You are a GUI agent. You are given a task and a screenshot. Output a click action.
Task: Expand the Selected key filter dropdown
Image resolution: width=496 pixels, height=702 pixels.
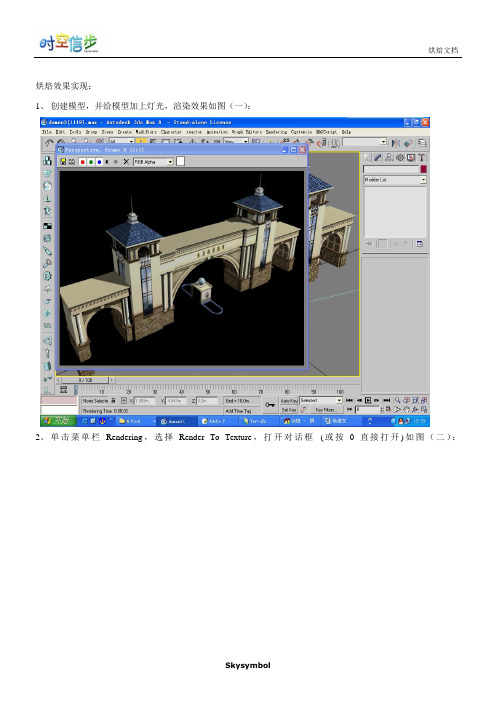click(x=339, y=400)
